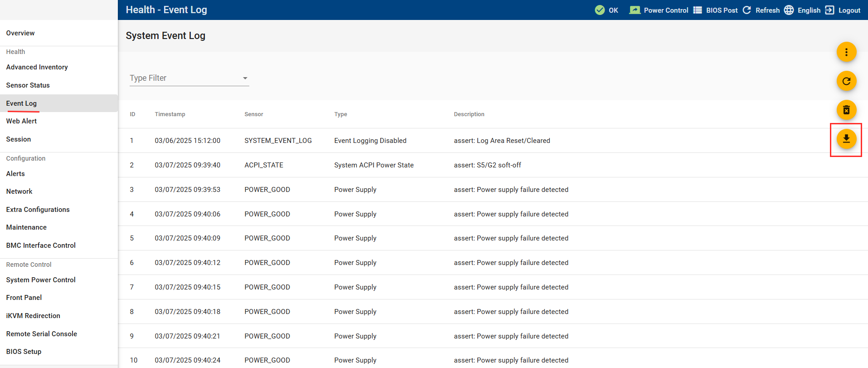Select Advanced Inventory menu item
Image resolution: width=868 pixels, height=368 pixels.
pos(37,67)
